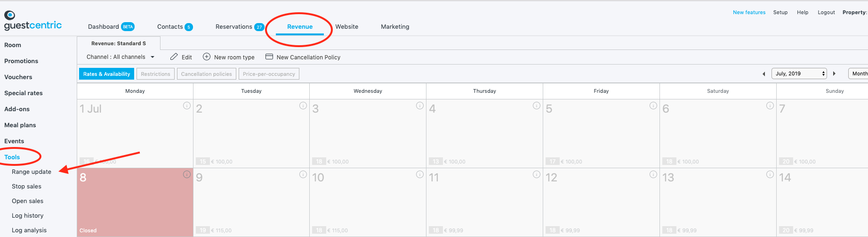The width and height of the screenshot is (868, 237).
Task: Open Stop sales under Tools
Action: pos(26,187)
